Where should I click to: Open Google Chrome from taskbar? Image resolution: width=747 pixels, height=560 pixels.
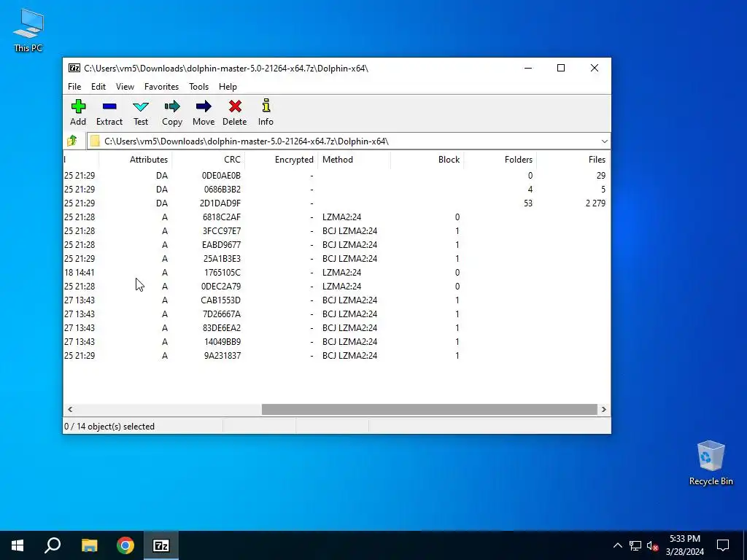click(125, 545)
